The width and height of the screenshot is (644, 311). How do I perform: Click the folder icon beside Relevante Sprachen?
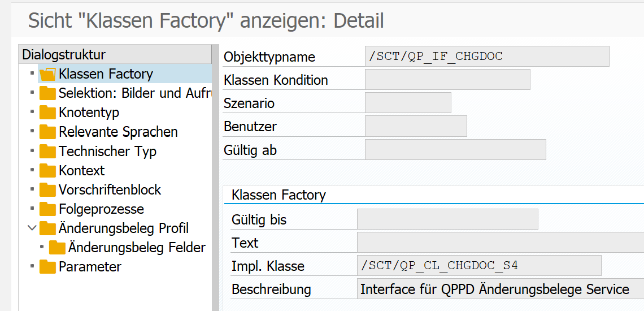47,132
